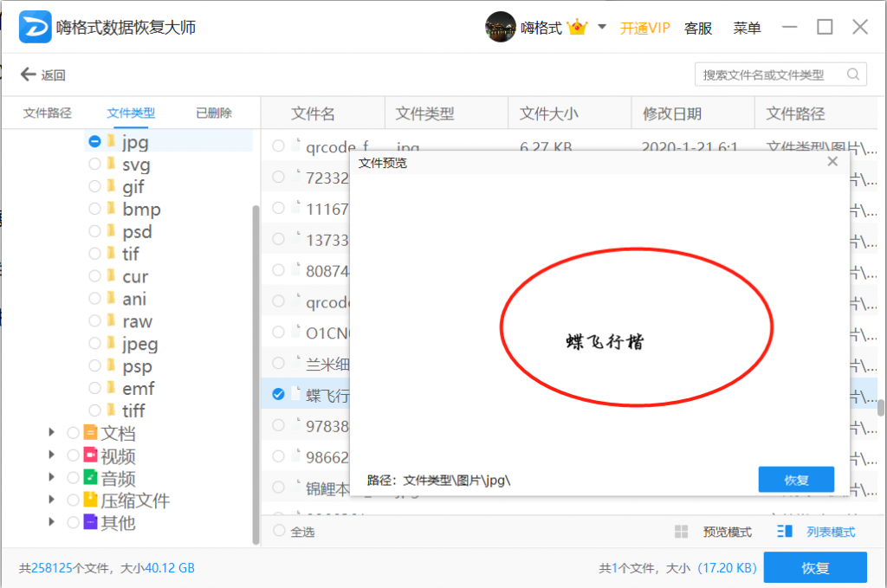Viewport: 887px width, 588px height.
Task: Check the 全选 select-all checkbox
Action: [279, 530]
